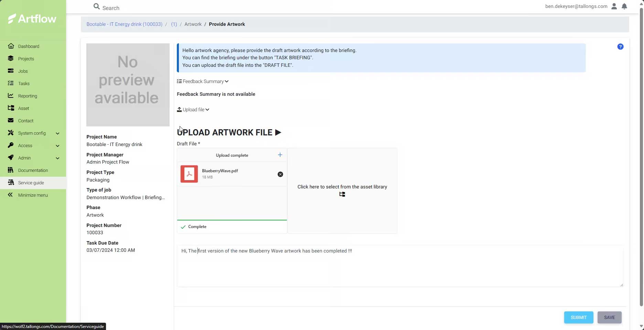Open the user profile icon

(x=614, y=6)
